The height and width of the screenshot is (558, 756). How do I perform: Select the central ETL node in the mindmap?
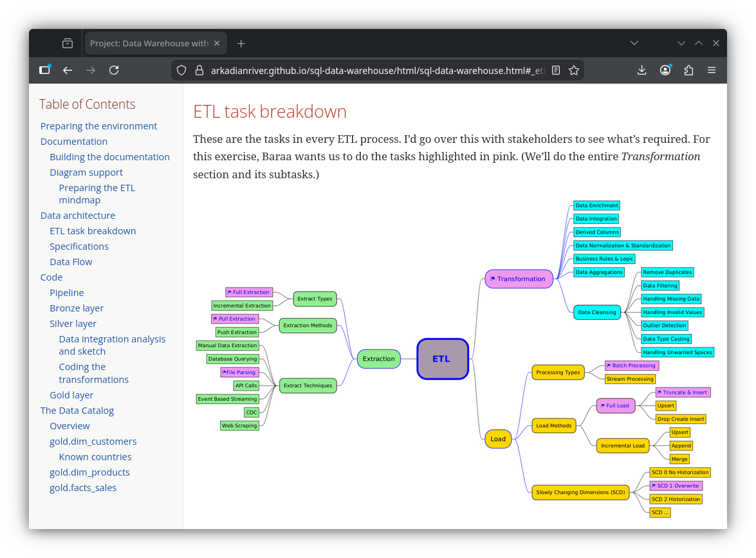pos(442,358)
